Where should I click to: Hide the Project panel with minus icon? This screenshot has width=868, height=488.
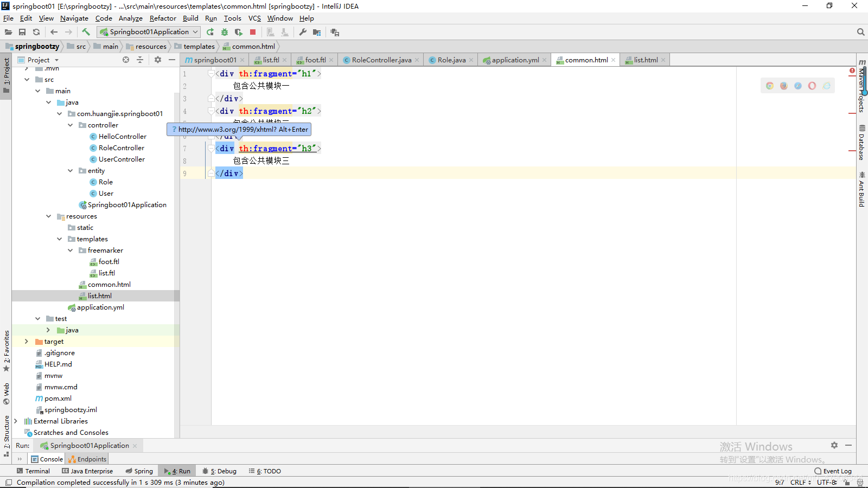pyautogui.click(x=172, y=60)
